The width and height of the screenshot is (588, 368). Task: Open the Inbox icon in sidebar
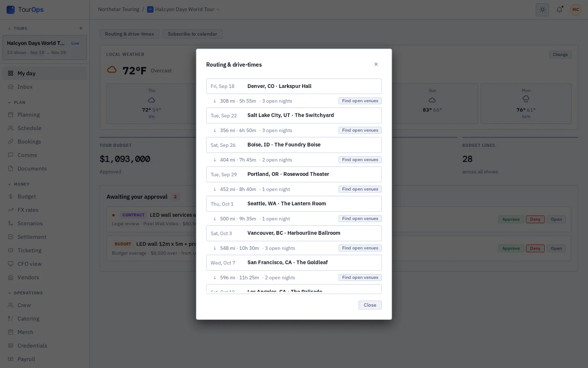coord(11,87)
